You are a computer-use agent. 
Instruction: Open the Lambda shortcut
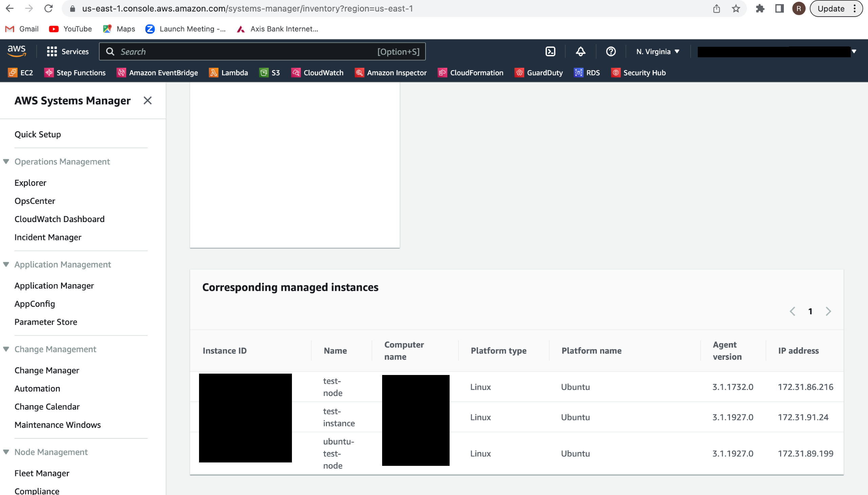pyautogui.click(x=228, y=73)
